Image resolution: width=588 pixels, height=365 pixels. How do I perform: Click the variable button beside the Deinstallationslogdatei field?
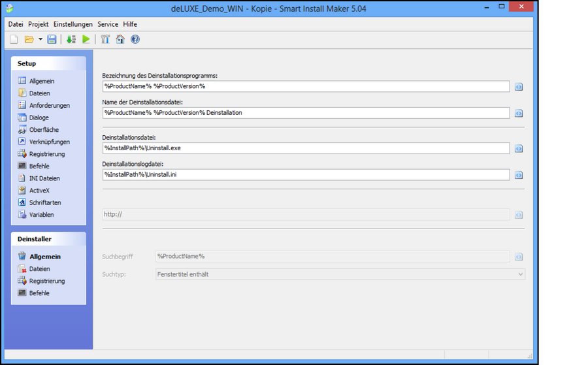click(519, 175)
